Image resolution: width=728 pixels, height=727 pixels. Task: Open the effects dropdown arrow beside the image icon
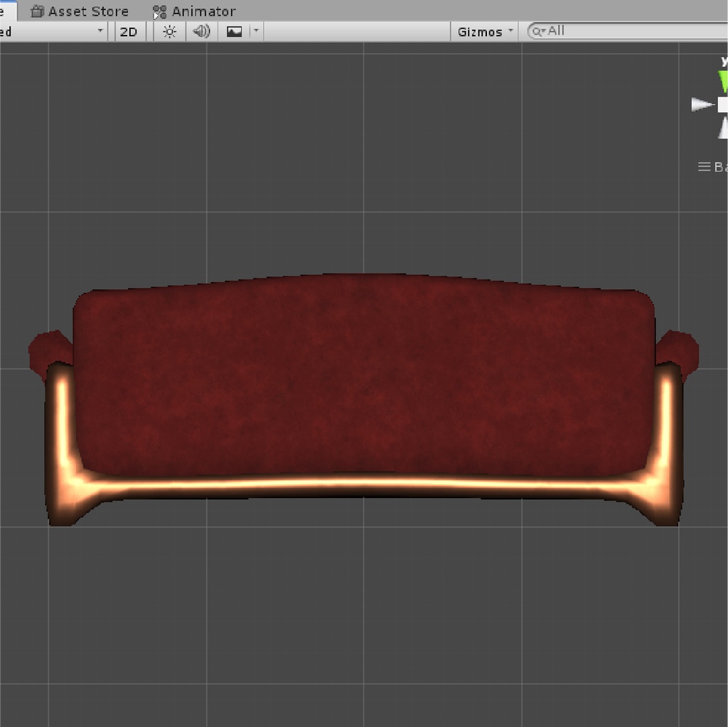(x=255, y=31)
